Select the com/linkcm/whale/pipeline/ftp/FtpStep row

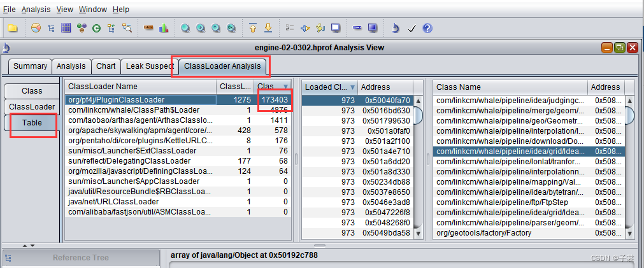[529, 202]
